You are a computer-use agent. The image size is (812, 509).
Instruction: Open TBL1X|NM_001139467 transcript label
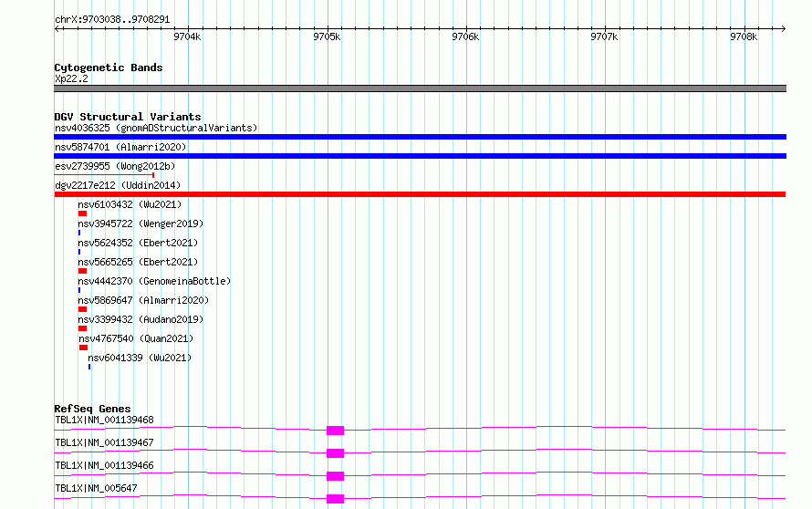tap(105, 442)
